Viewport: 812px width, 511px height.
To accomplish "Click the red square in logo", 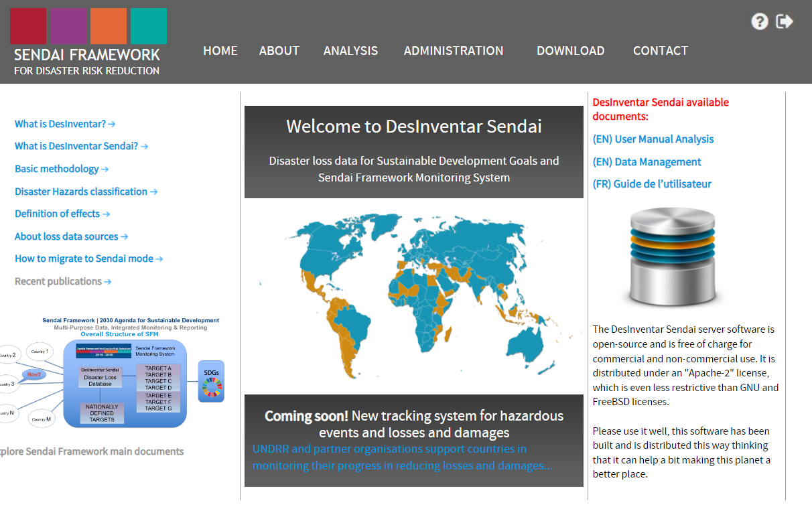I will tap(28, 26).
